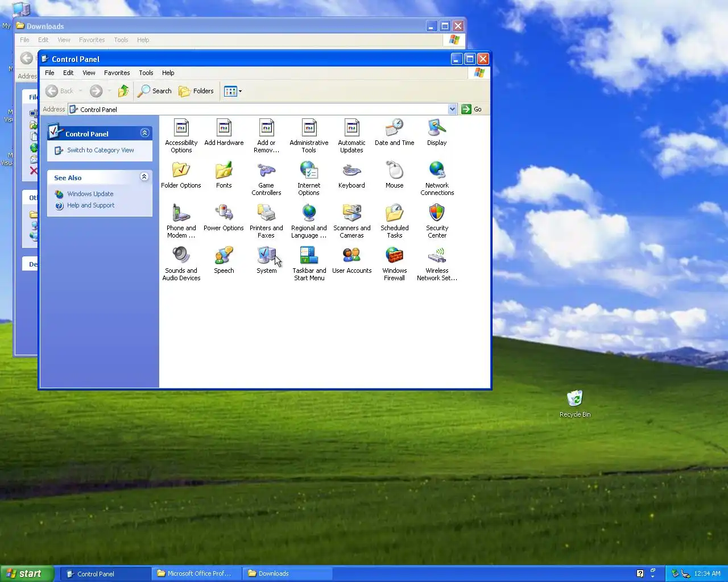Open Regional and Language Options icon

tap(309, 221)
